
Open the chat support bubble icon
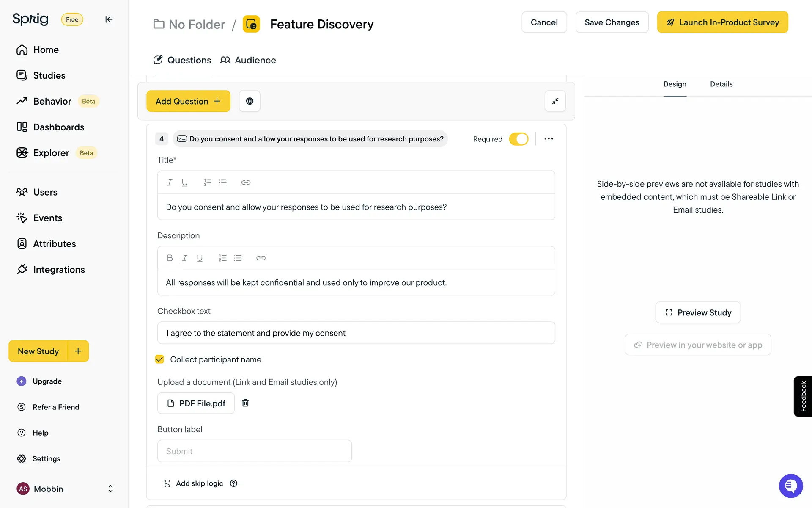pos(790,486)
